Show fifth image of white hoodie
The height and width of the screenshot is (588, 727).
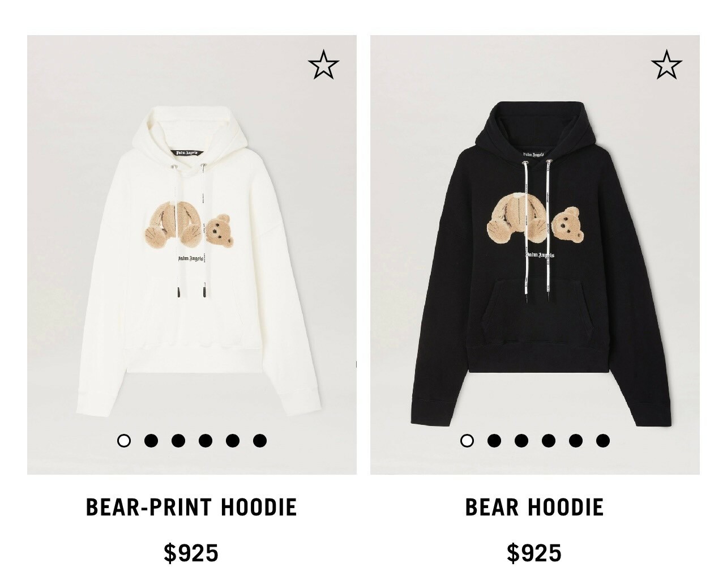tap(233, 440)
